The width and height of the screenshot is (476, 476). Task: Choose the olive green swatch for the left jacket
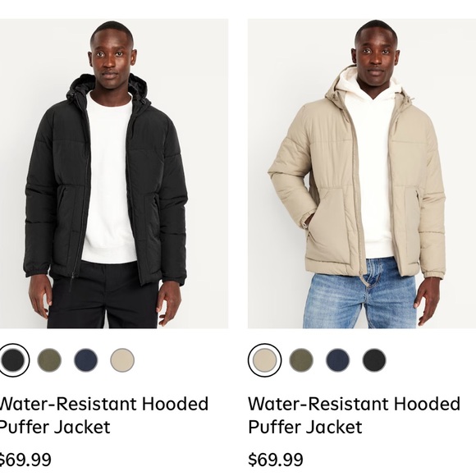coord(49,360)
